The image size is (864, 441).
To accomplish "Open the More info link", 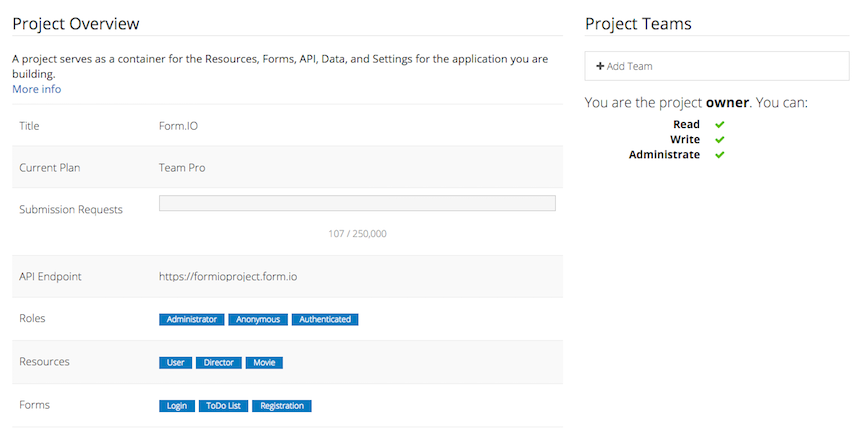I will 36,89.
